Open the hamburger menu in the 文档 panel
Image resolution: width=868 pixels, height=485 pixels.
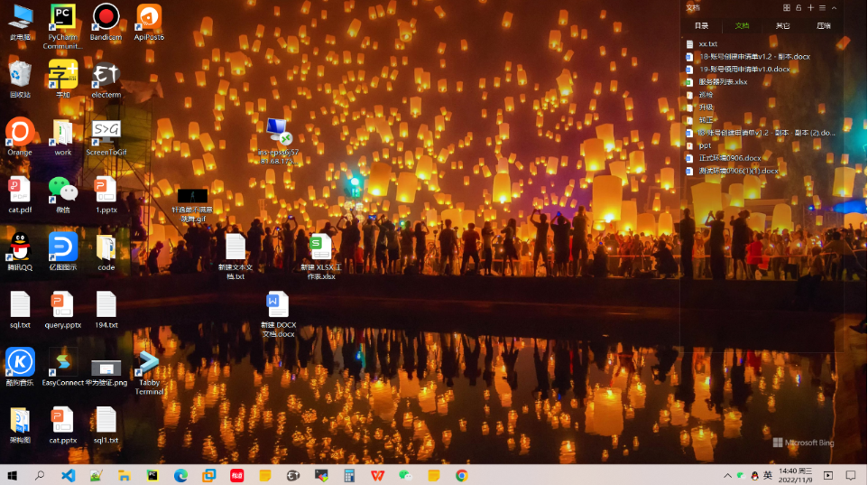coord(822,7)
